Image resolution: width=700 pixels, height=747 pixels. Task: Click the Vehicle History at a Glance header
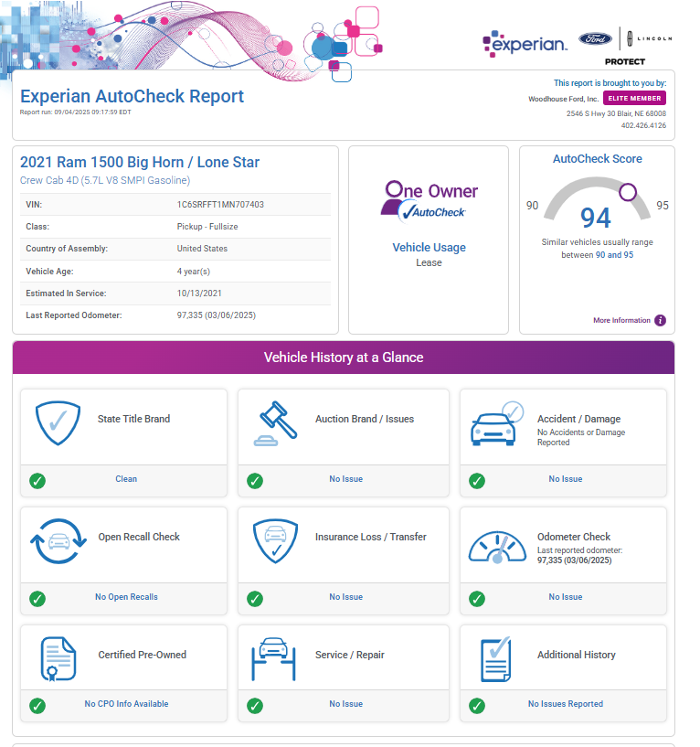click(x=344, y=357)
